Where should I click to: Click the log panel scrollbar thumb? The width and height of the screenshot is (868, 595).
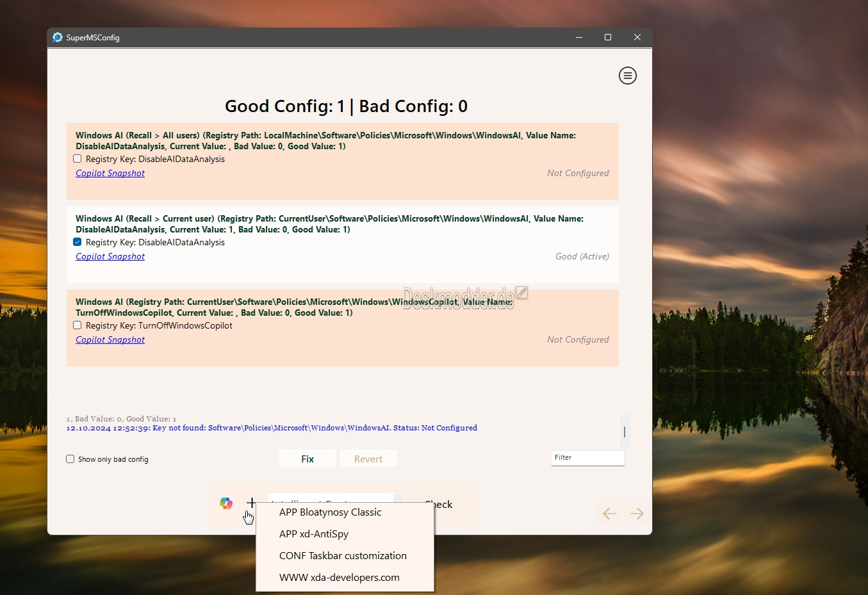tap(625, 432)
